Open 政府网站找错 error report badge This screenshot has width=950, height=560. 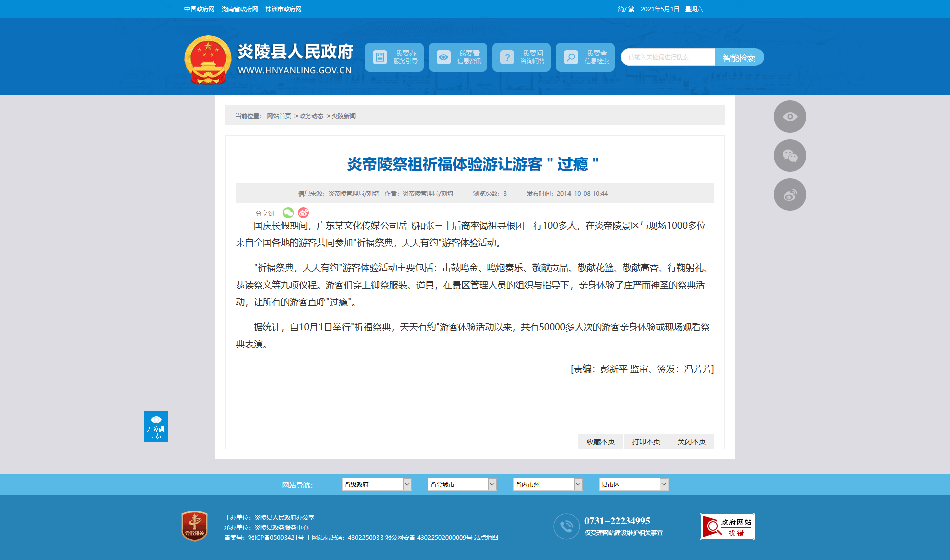(x=727, y=527)
